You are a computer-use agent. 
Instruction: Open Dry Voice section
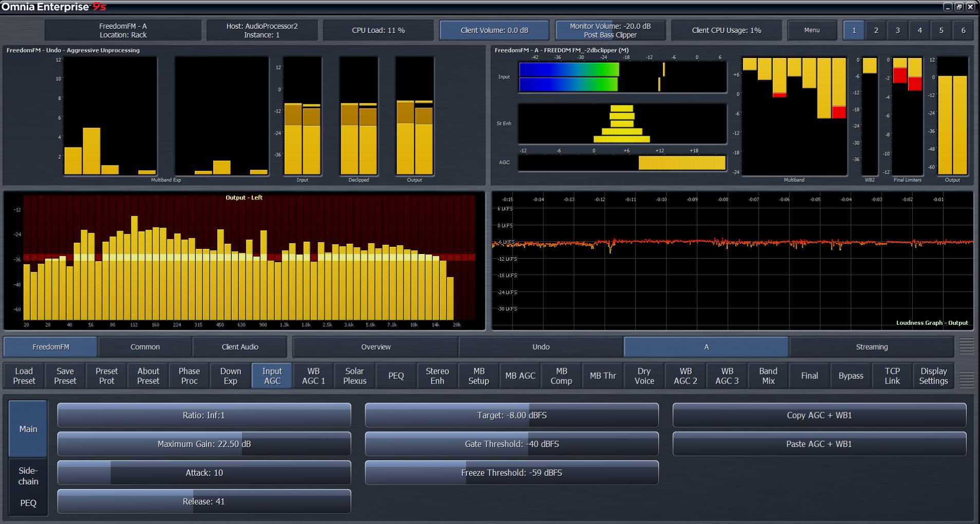pos(644,376)
